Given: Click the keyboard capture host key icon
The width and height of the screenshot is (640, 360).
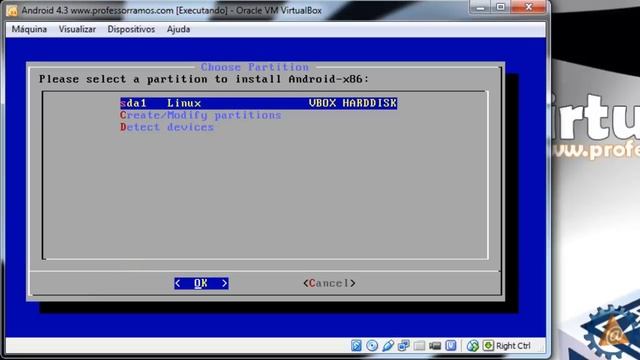Looking at the screenshot, I should 488,346.
